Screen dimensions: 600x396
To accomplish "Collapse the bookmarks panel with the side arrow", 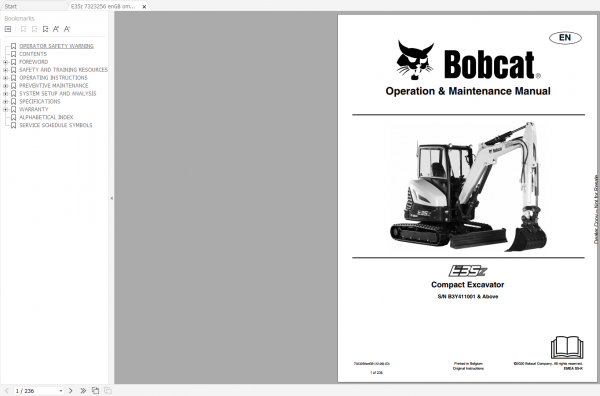I will [111, 198].
